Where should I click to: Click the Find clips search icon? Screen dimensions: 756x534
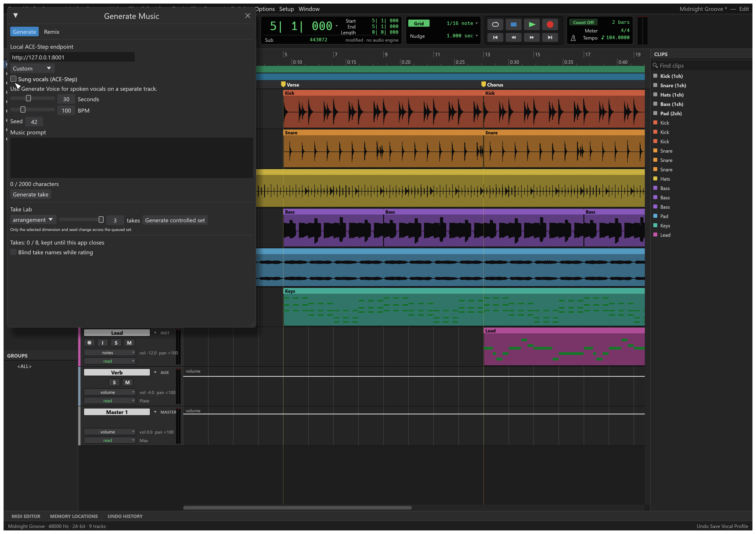click(x=655, y=66)
